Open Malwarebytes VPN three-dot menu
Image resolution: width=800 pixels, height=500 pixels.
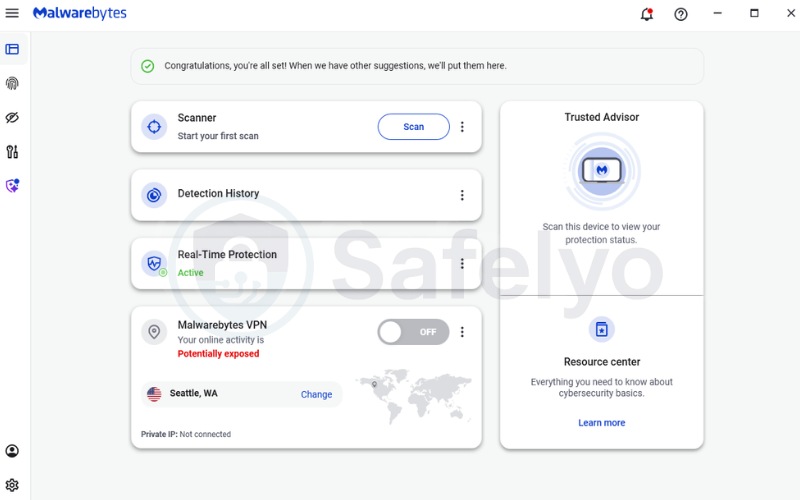point(462,332)
